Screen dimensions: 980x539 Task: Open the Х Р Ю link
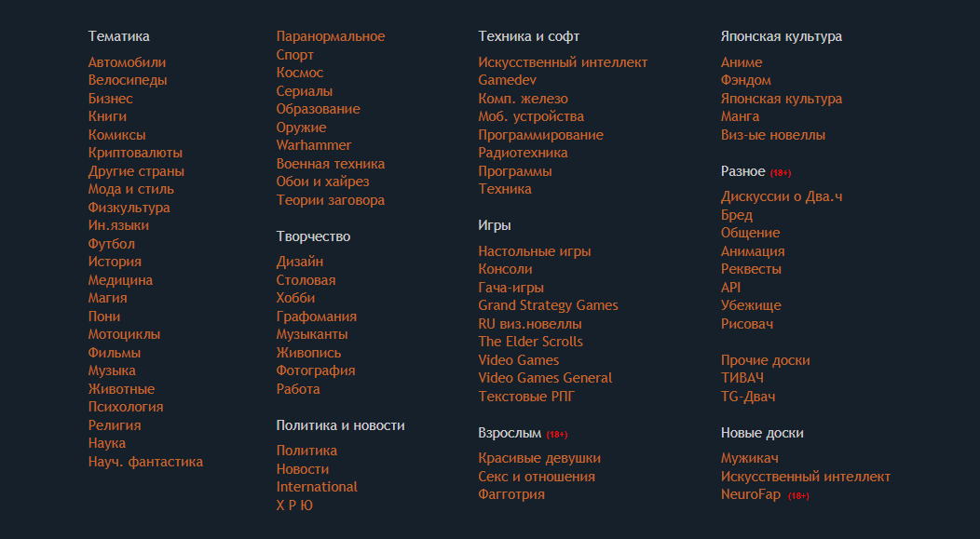tap(294, 505)
